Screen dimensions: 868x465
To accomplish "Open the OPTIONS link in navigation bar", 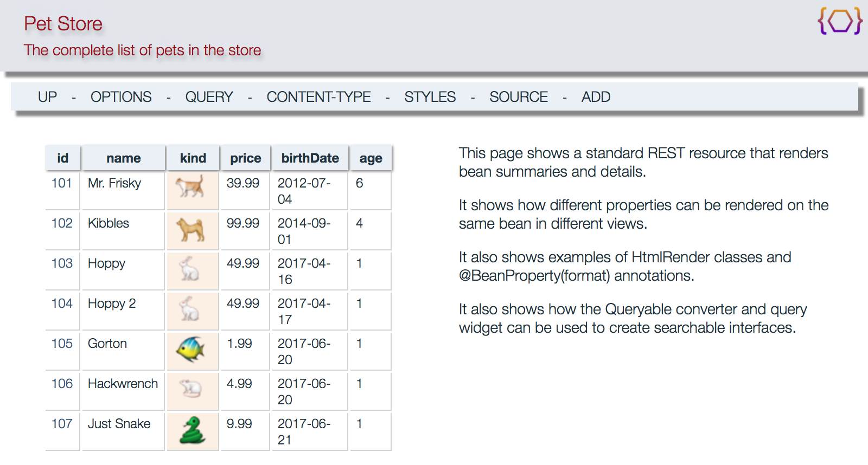I will (x=121, y=97).
